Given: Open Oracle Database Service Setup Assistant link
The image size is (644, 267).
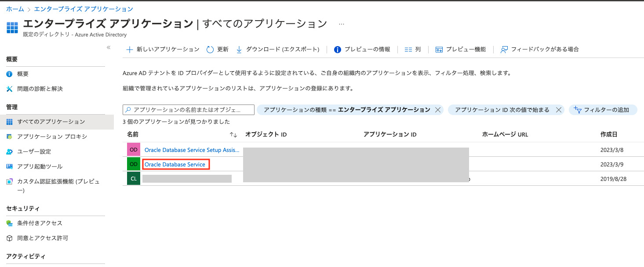Looking at the screenshot, I should click(192, 150).
